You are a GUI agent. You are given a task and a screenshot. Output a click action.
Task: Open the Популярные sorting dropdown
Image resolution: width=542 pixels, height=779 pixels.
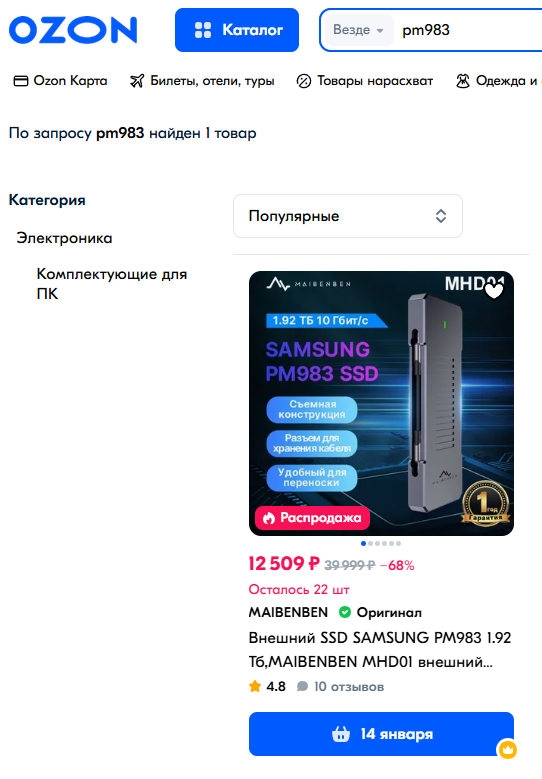348,216
